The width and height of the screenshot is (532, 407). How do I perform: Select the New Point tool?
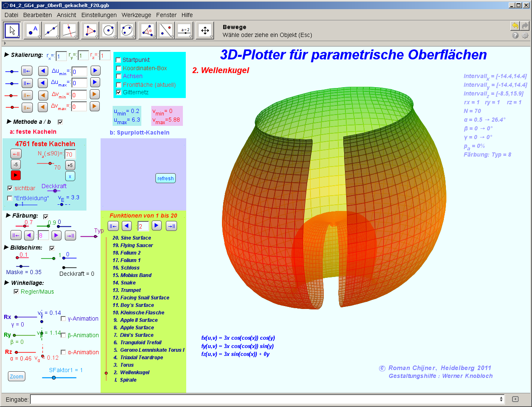[x=33, y=31]
